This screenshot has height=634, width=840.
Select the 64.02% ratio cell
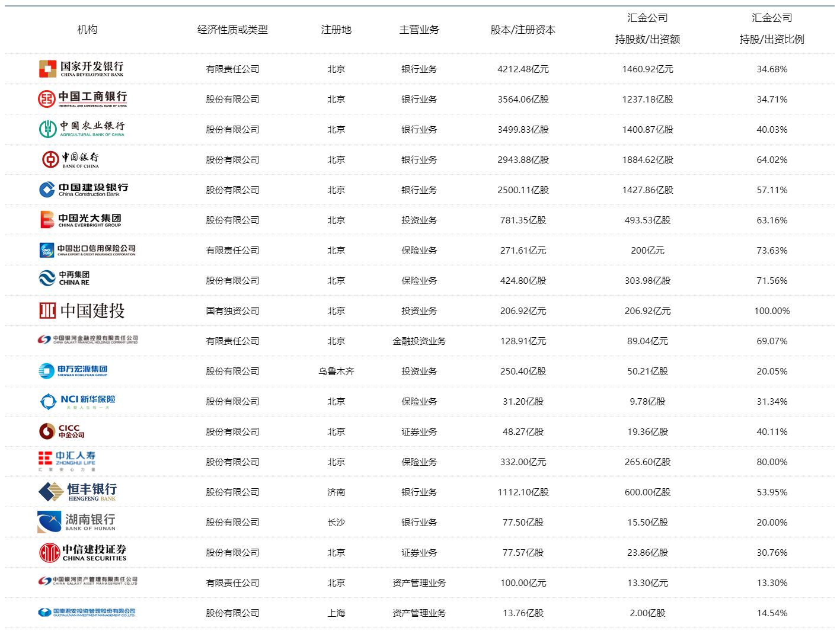click(x=772, y=160)
